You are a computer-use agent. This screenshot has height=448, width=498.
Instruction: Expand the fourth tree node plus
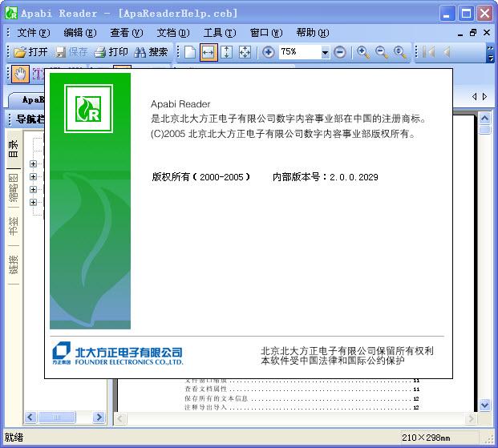click(33, 202)
